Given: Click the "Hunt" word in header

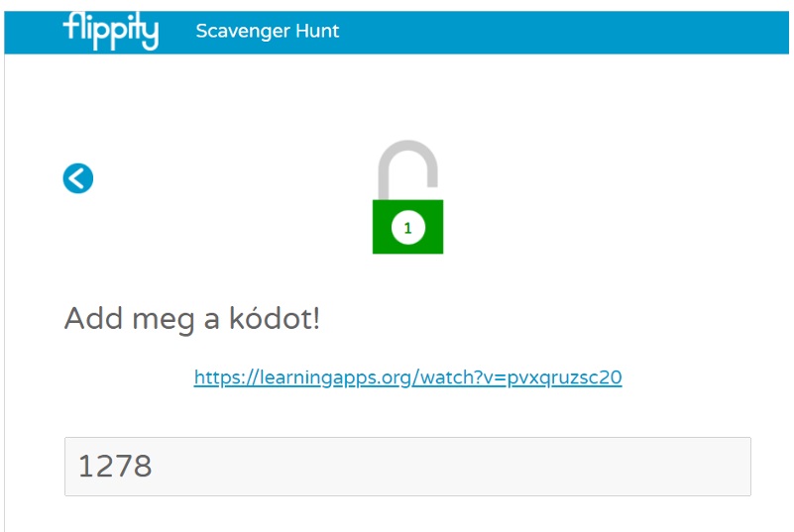Looking at the screenshot, I should click(317, 31).
